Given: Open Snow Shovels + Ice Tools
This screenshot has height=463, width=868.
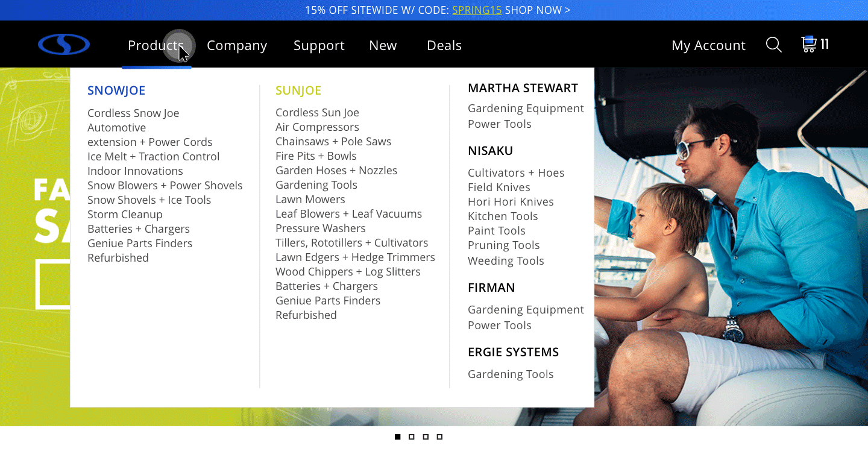Looking at the screenshot, I should point(149,200).
